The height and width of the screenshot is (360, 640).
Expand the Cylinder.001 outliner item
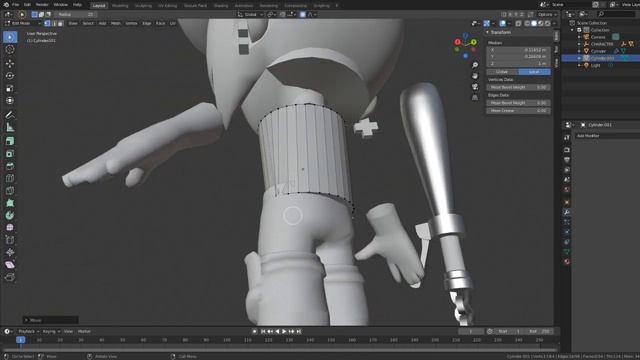[x=579, y=58]
